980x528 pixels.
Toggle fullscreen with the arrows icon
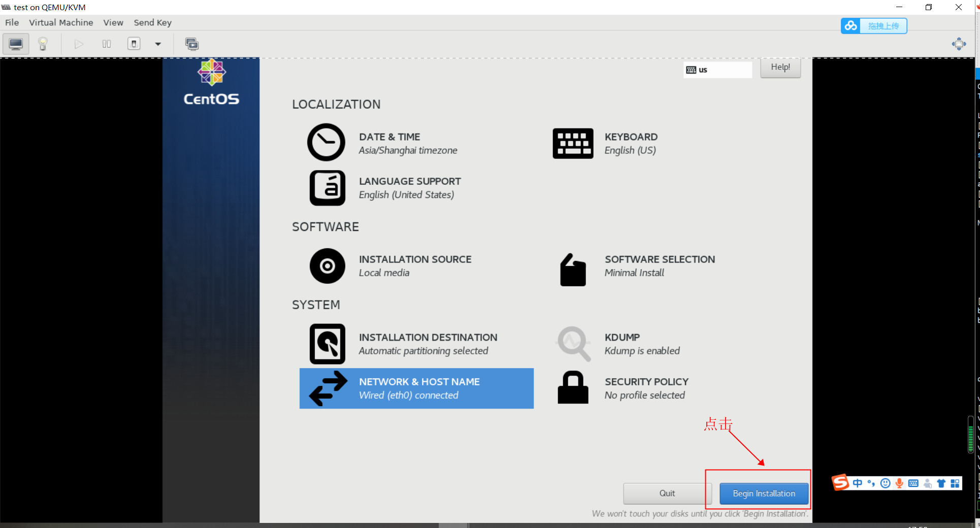pyautogui.click(x=959, y=44)
